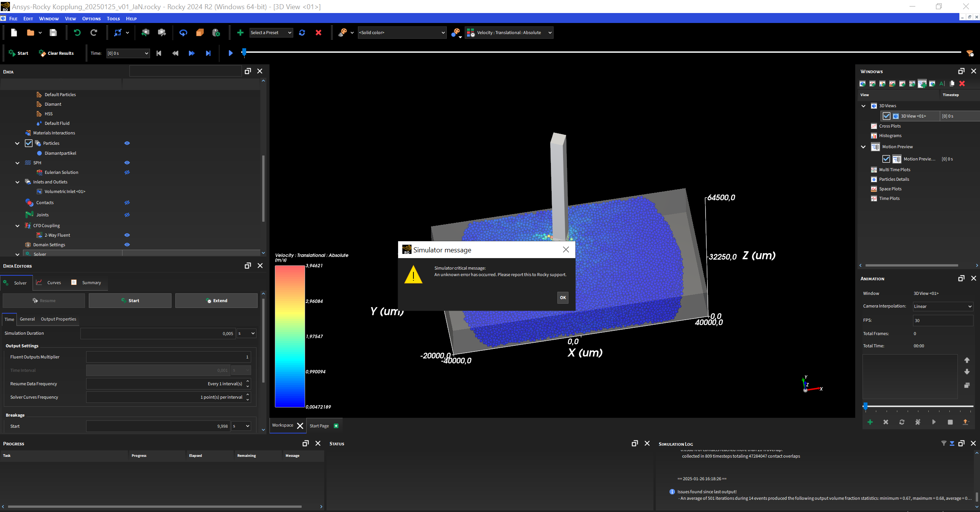
Task: Click the filter icon in the Simulation Log
Action: coord(944,443)
